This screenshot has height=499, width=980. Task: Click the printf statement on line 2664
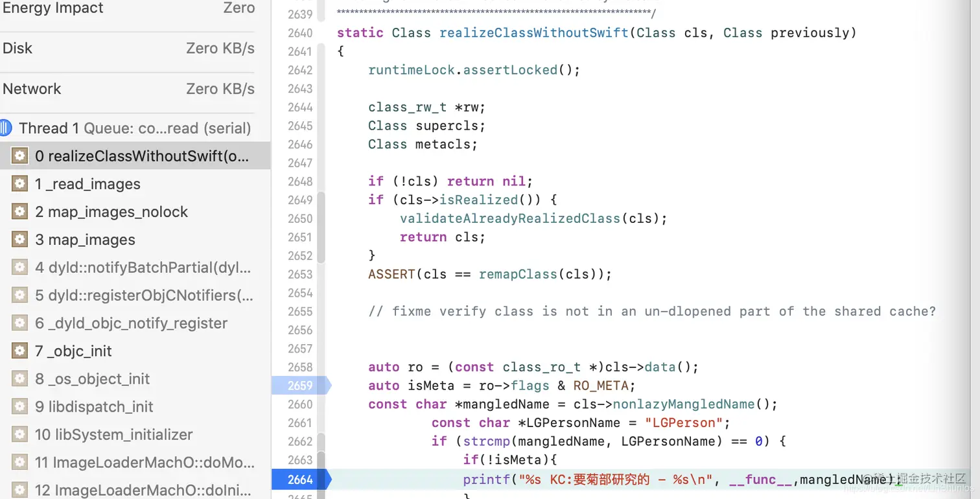[x=682, y=480]
